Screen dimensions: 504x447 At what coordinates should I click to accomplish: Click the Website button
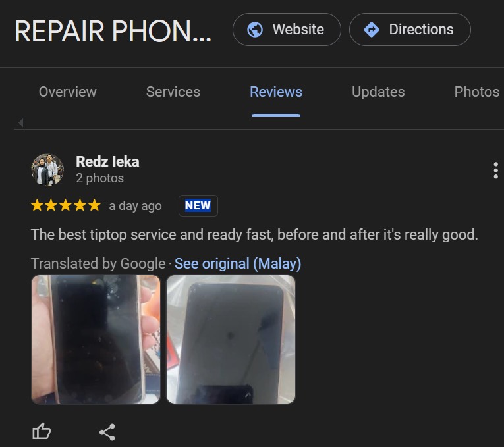coord(287,30)
